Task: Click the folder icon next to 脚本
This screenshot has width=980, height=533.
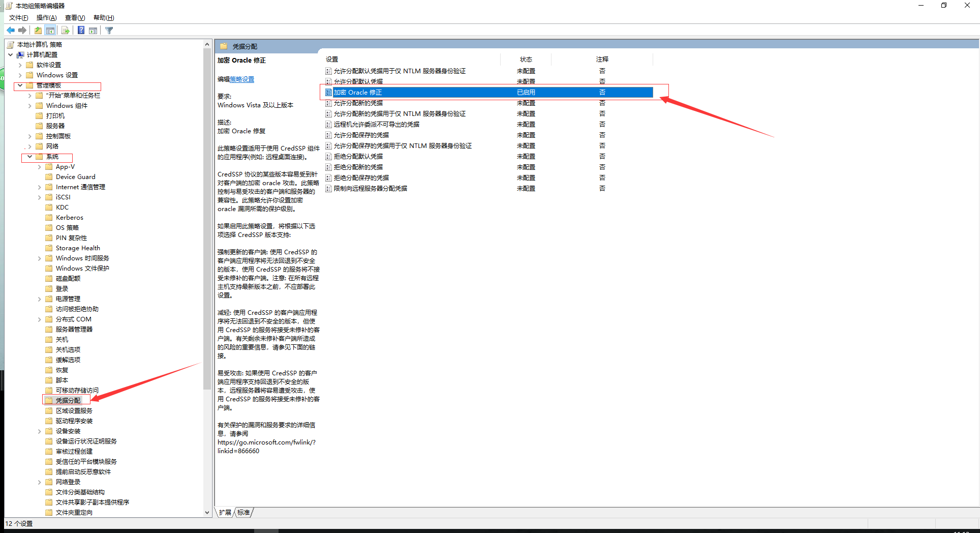Action: (x=49, y=380)
